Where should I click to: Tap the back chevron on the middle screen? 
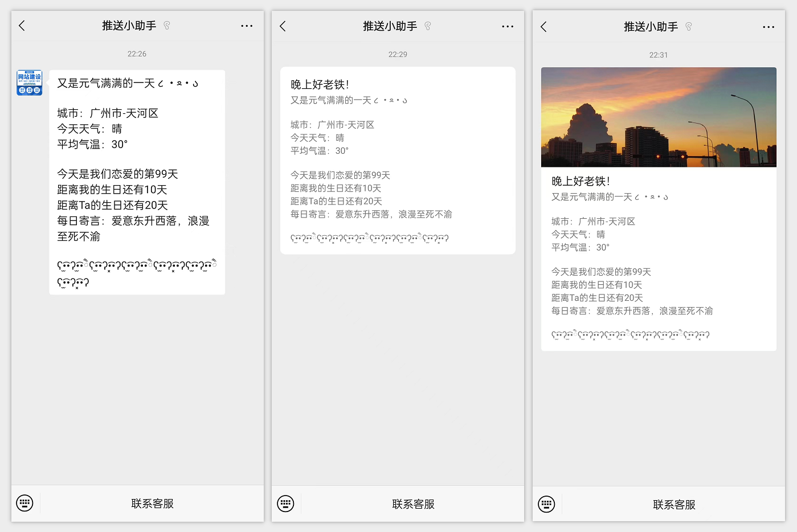coord(283,26)
